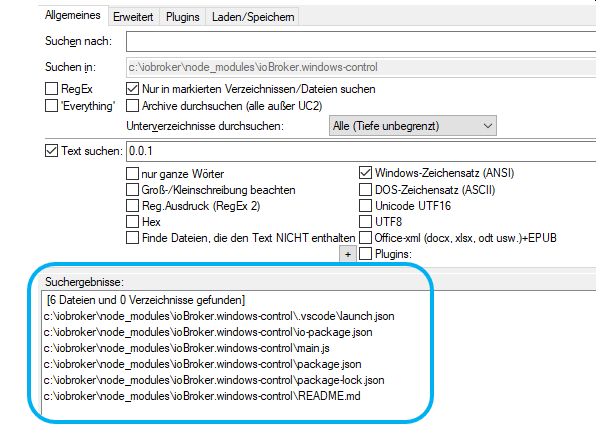Screen dimensions: 596x433
Task: Enable DOS-Zeichensatz (ASCII) checkbox
Action: coord(365,189)
